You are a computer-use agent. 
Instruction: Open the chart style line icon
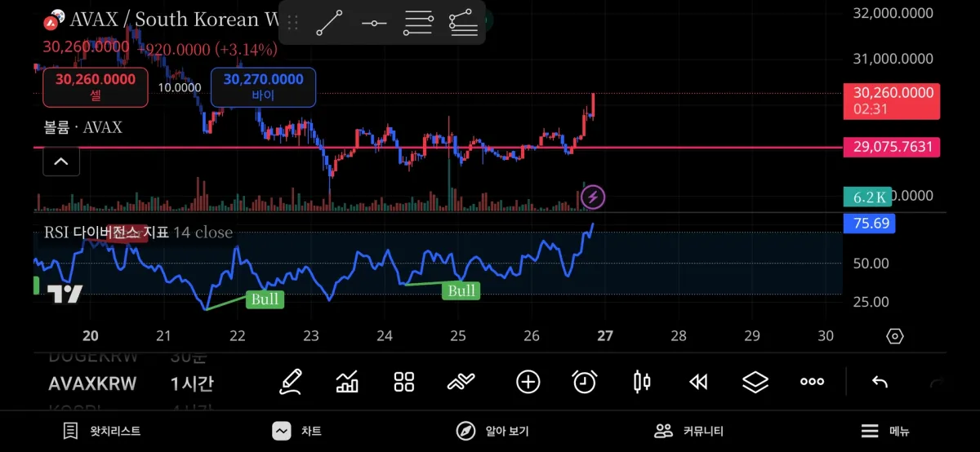coord(461,382)
